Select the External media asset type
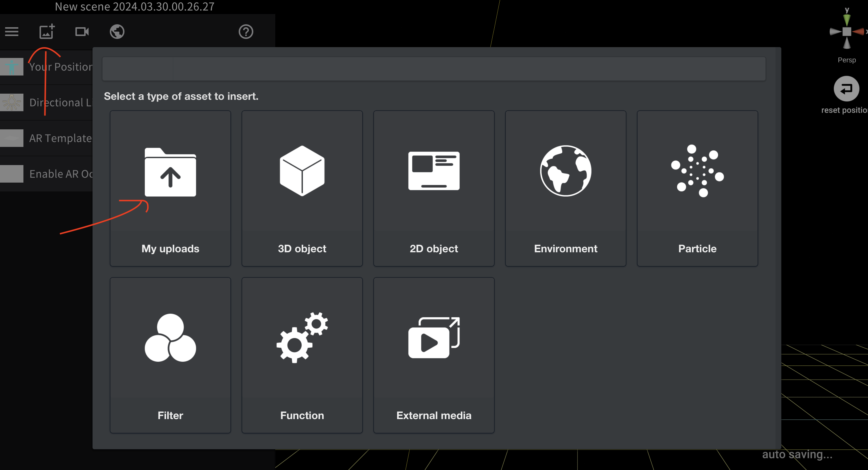Viewport: 868px width, 470px height. pos(434,355)
